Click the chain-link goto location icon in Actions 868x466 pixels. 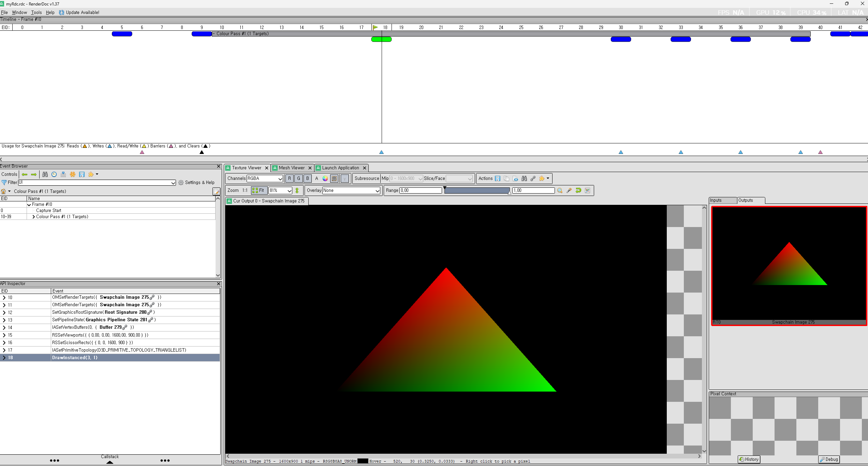533,179
